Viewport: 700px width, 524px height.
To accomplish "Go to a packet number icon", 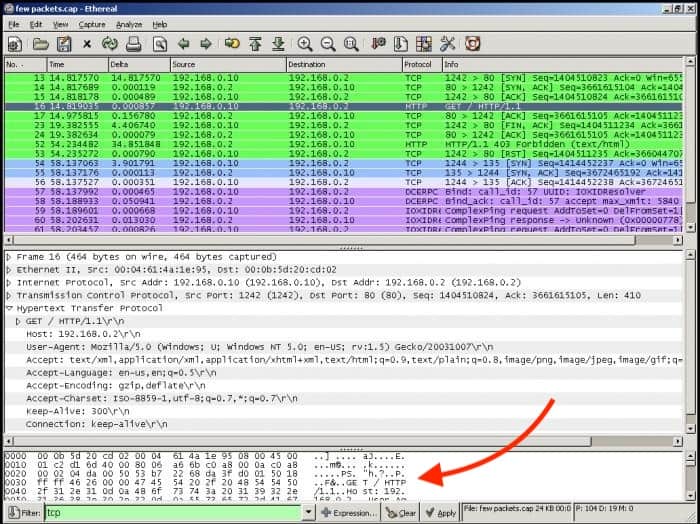I will pyautogui.click(x=232, y=43).
